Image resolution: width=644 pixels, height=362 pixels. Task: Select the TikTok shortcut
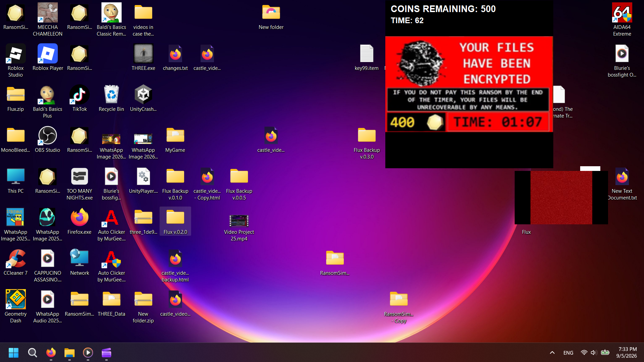point(80,98)
